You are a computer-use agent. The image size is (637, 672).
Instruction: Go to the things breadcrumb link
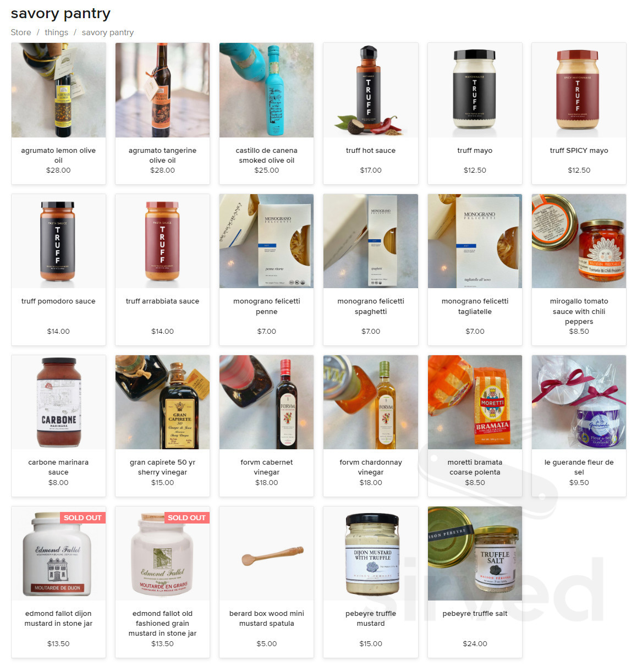[x=56, y=32]
